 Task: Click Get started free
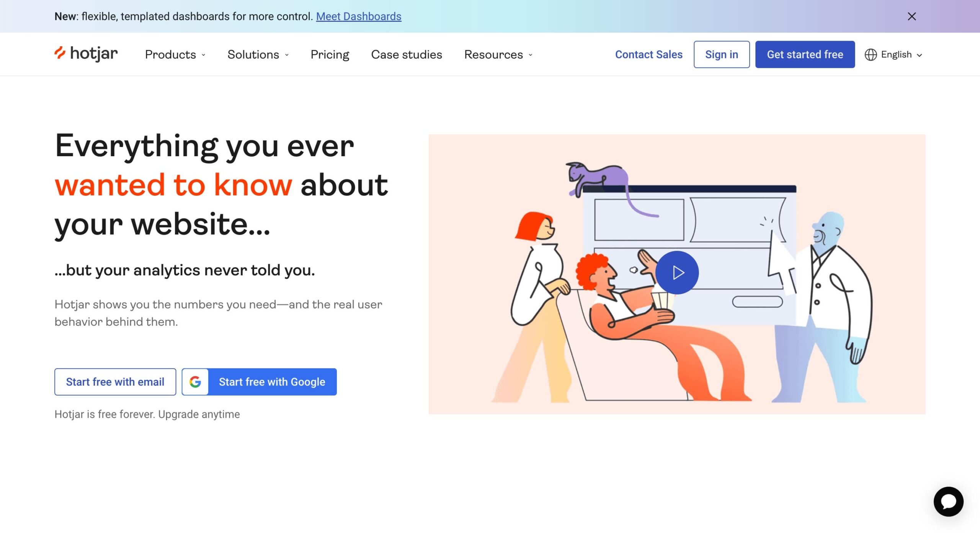[804, 54]
